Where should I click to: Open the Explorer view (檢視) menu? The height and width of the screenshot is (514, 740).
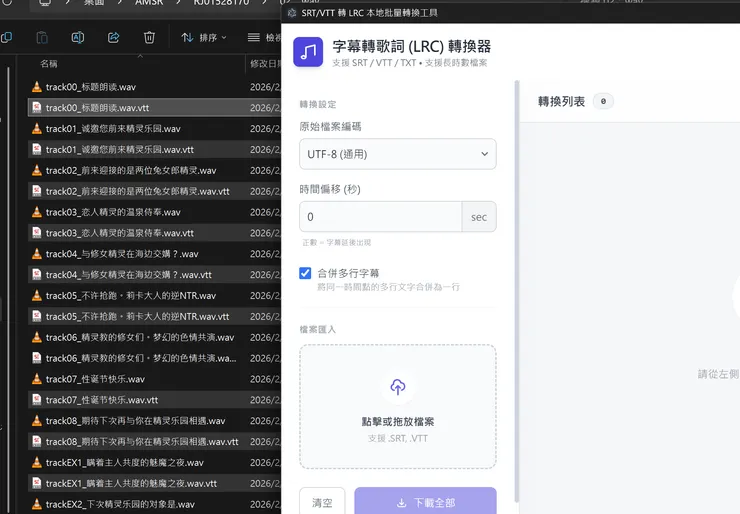pyautogui.click(x=264, y=37)
